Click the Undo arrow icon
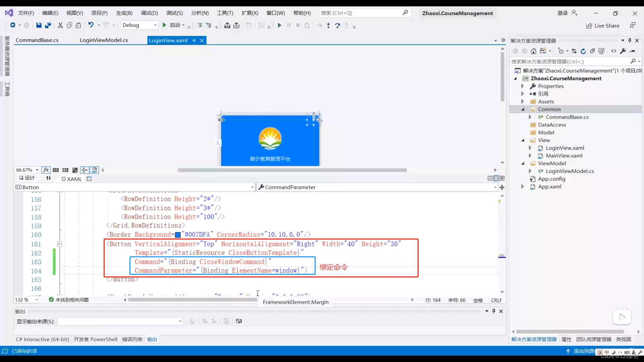Image resolution: width=644 pixels, height=362 pixels. (x=91, y=25)
